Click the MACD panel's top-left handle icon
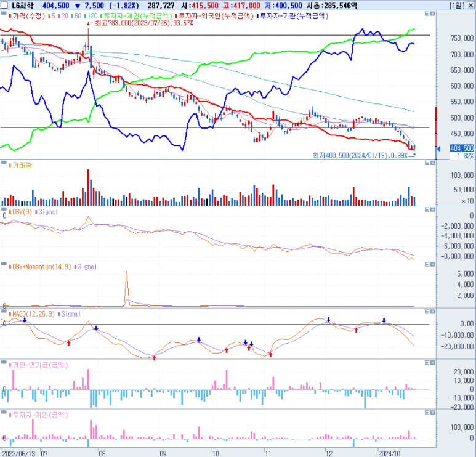This screenshot has width=476, height=457. pyautogui.click(x=4, y=311)
